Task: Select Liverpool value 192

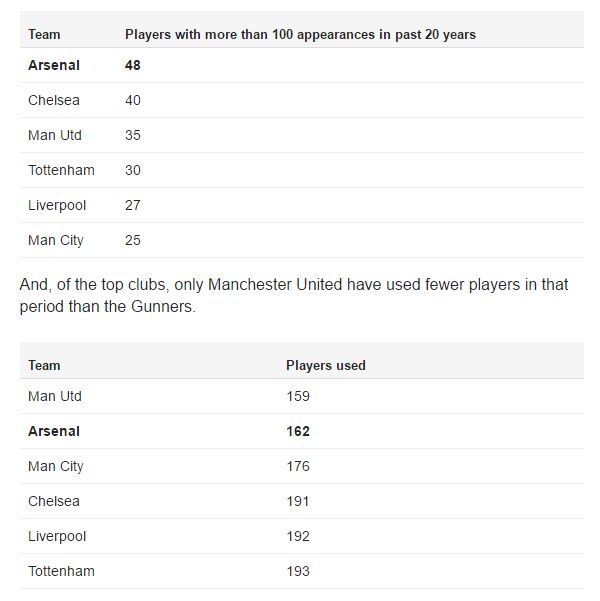Action: 298,536
